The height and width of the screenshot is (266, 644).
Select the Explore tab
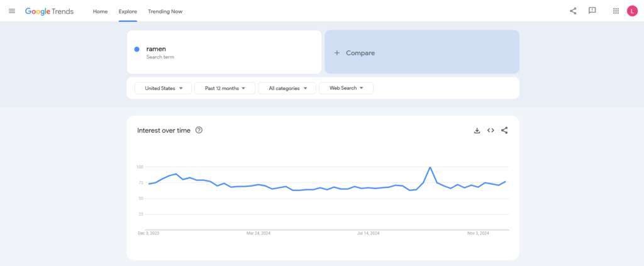coord(128,11)
